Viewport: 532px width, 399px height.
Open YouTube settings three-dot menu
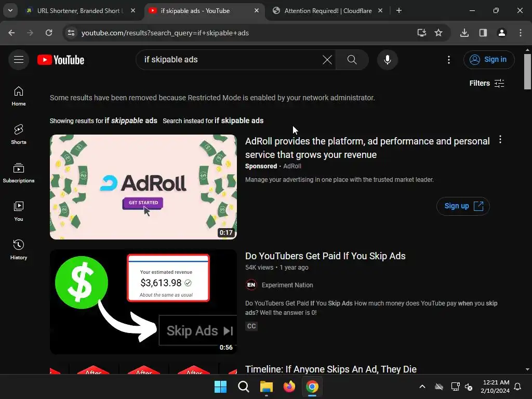coord(448,60)
